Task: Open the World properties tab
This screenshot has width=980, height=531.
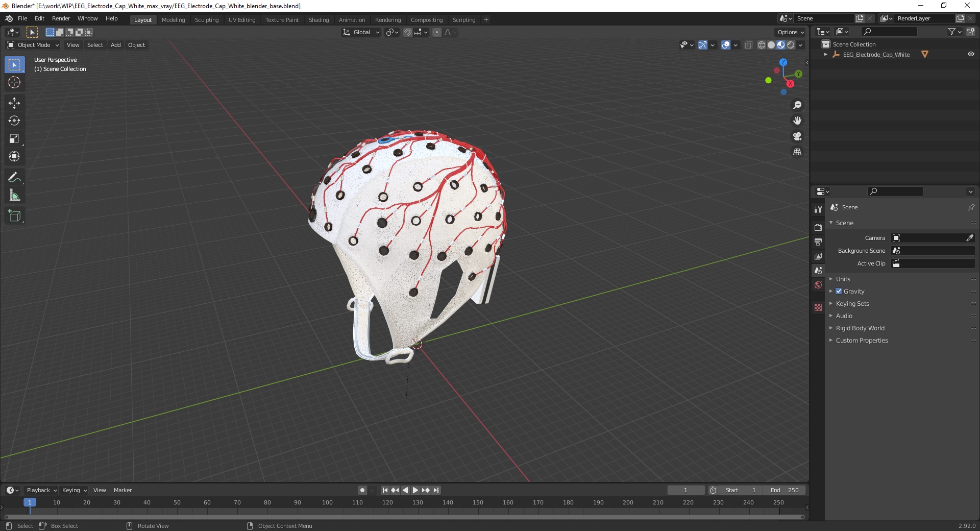Action: click(x=818, y=285)
